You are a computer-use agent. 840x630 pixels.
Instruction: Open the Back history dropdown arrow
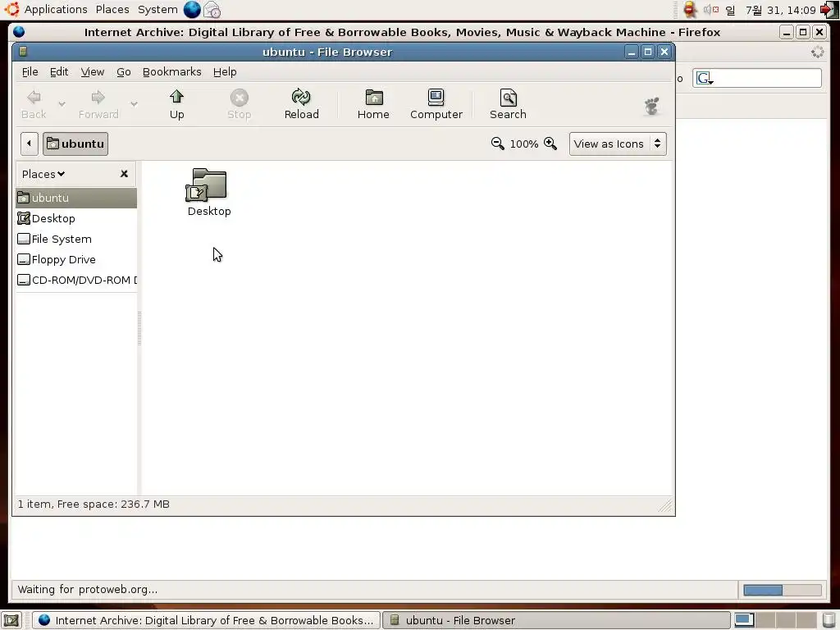[62, 104]
